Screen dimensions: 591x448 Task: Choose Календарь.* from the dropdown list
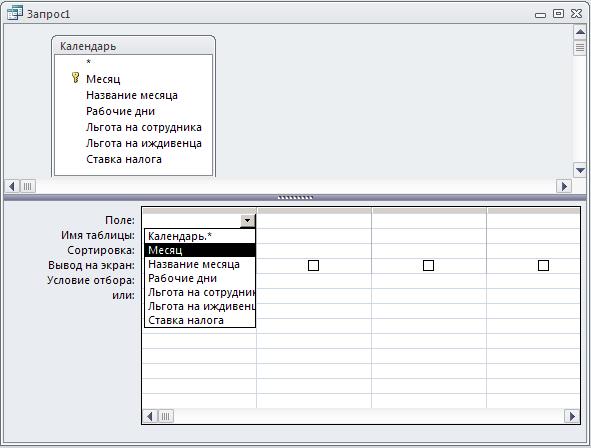(200, 236)
